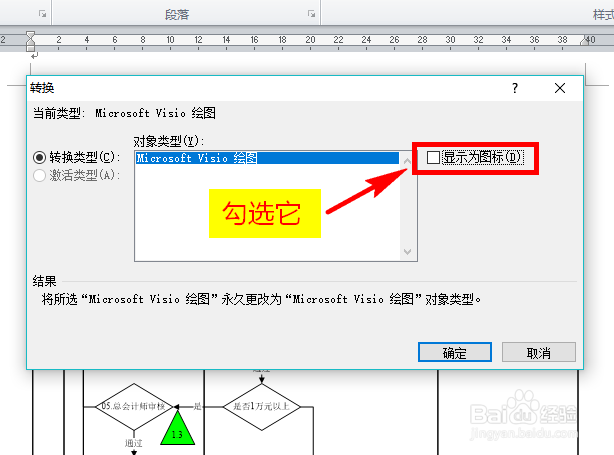Screen dimensions: 614x455
Task: Click the right indent marker on ruler
Action: point(585,41)
